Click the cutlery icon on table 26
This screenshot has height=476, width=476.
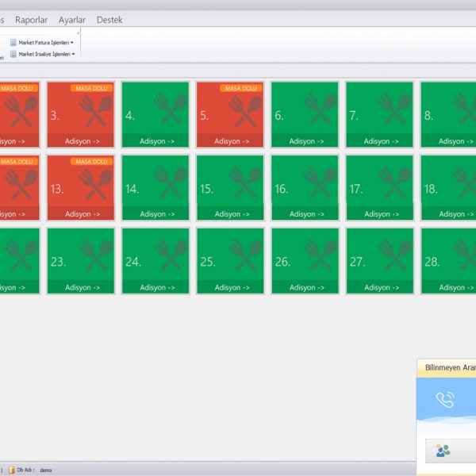320,256
